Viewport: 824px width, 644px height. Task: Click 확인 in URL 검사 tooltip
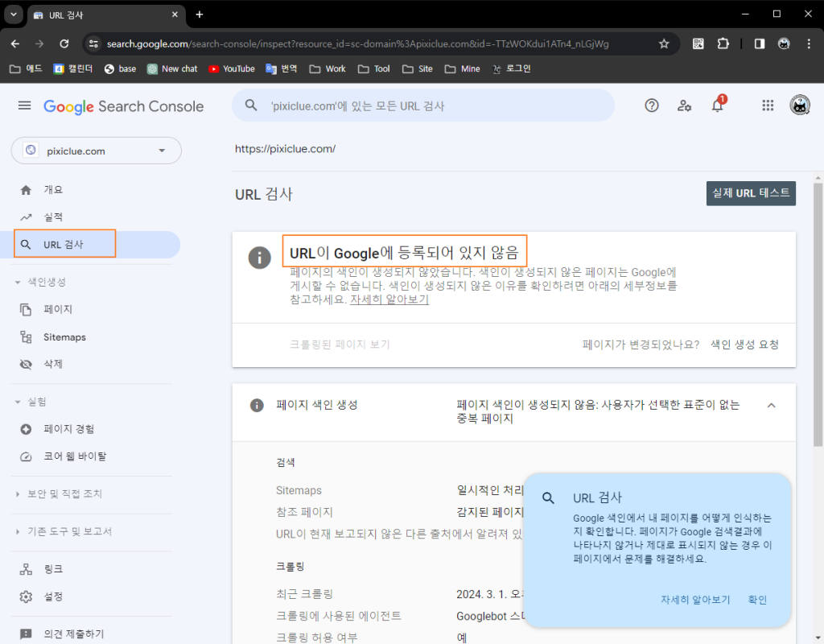tap(757, 600)
